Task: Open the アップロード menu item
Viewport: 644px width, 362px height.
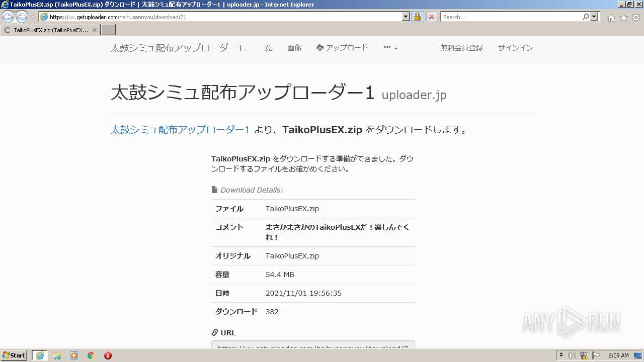Action: point(342,48)
